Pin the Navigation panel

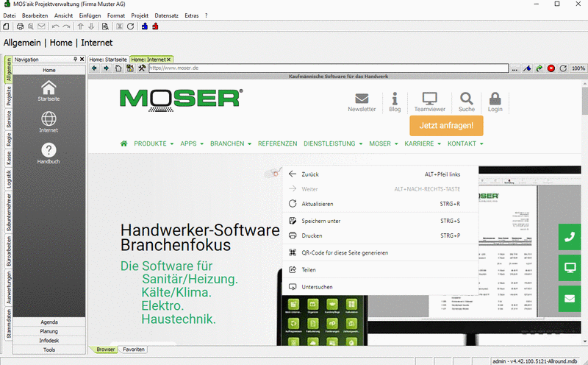pos(76,60)
